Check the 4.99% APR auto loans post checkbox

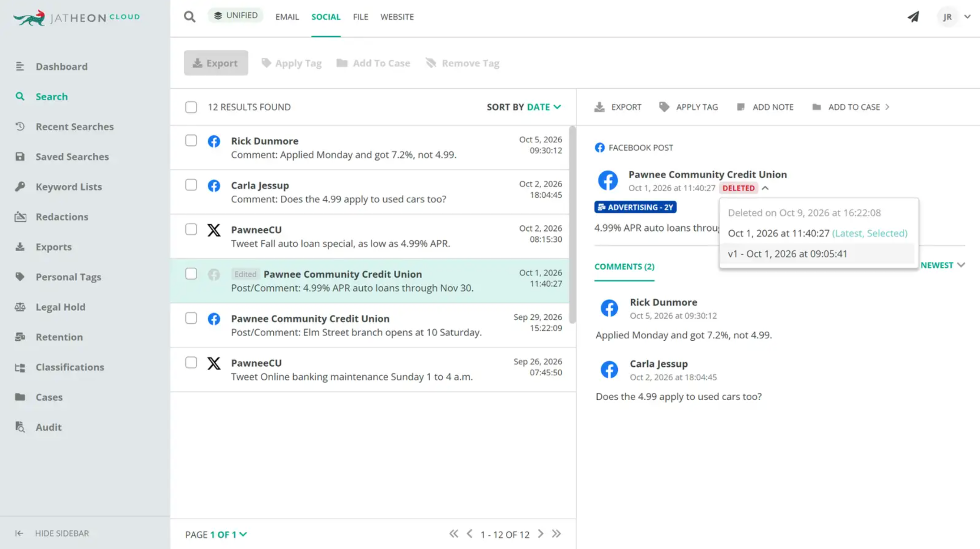tap(191, 274)
